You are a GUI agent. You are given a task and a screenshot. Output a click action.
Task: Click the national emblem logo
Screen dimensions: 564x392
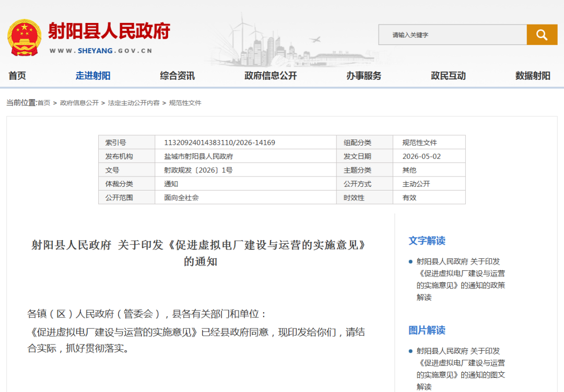24,38
